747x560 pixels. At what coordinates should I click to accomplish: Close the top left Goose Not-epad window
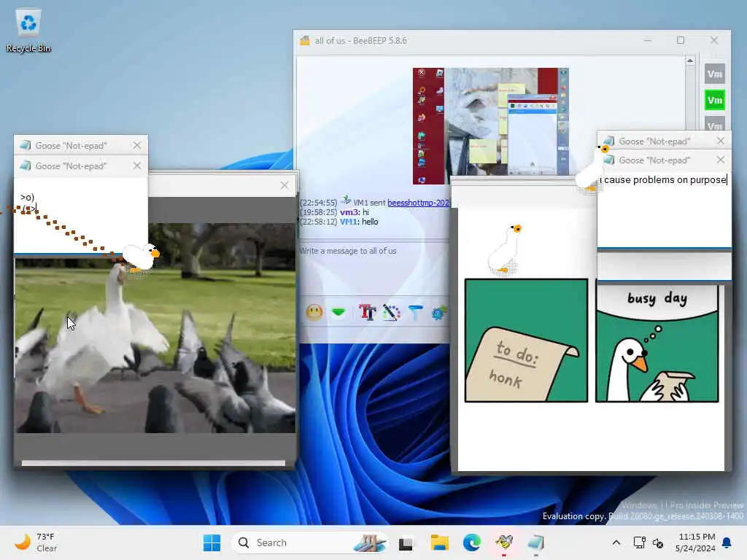point(137,145)
